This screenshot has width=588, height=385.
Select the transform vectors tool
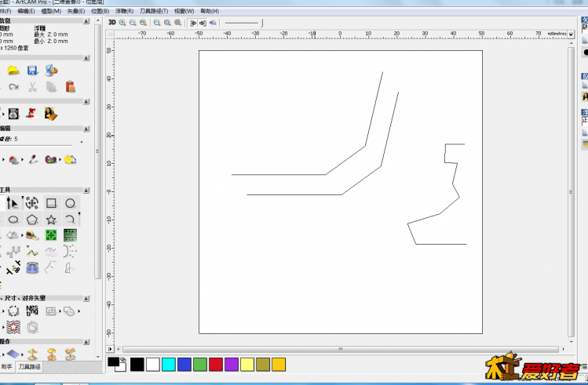click(32, 203)
